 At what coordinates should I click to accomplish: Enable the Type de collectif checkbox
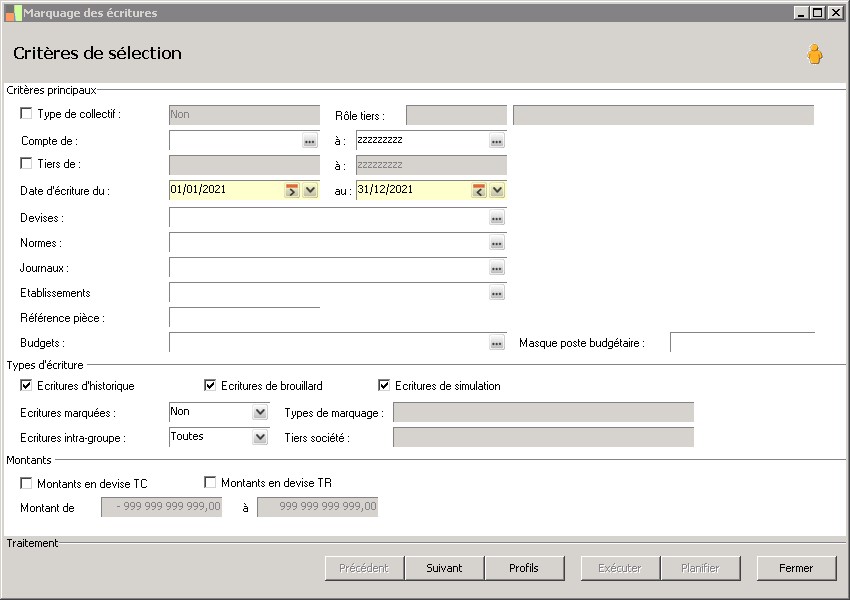[x=26, y=114]
